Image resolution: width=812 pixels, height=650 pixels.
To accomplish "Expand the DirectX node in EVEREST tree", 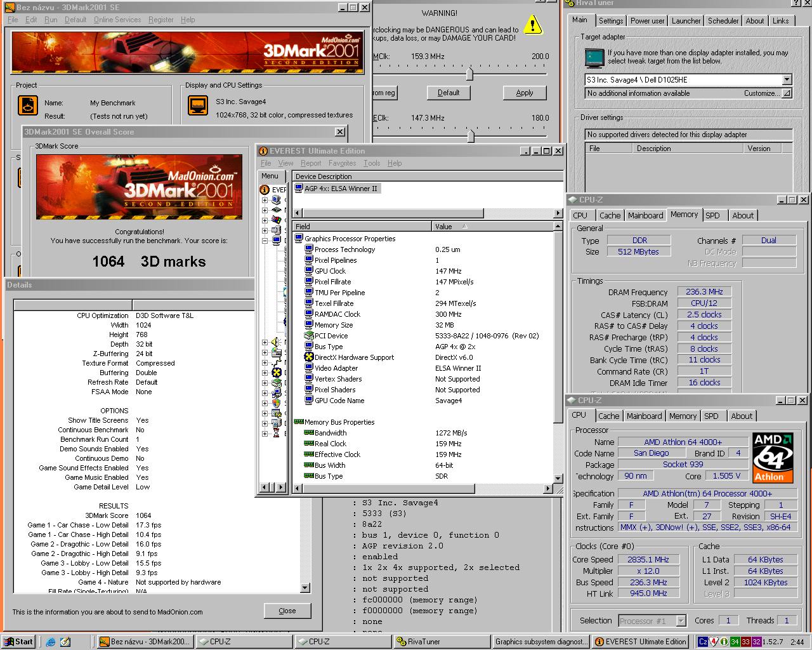I will [265, 373].
